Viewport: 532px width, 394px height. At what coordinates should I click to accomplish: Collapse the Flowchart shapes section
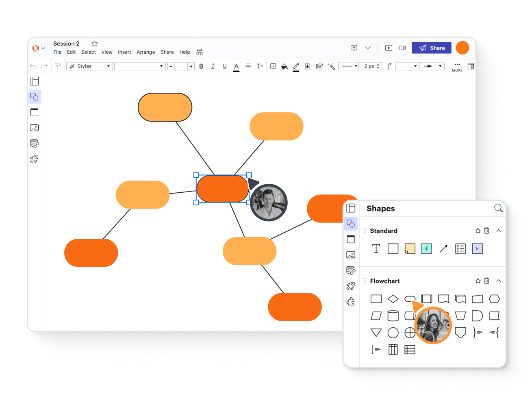pyautogui.click(x=499, y=281)
